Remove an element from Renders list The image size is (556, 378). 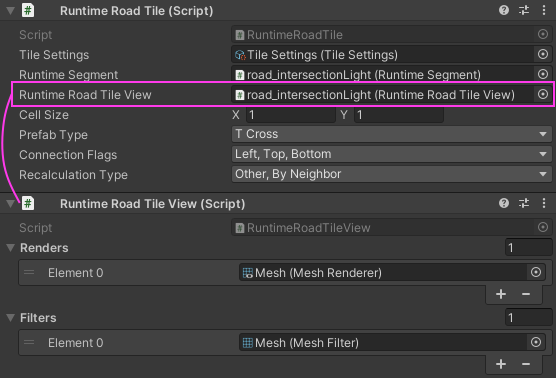click(x=526, y=294)
